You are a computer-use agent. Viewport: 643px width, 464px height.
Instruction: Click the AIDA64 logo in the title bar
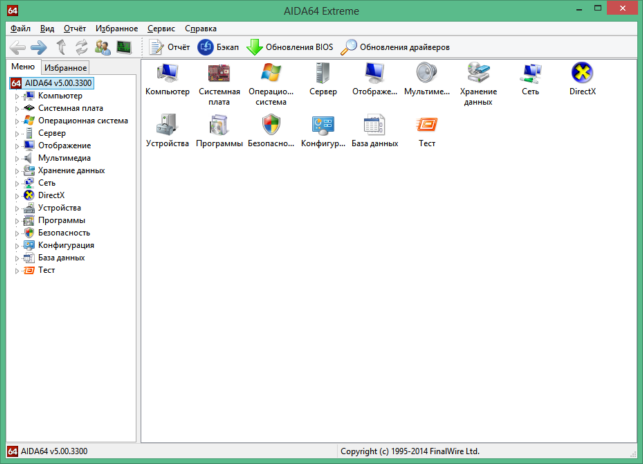pyautogui.click(x=12, y=10)
